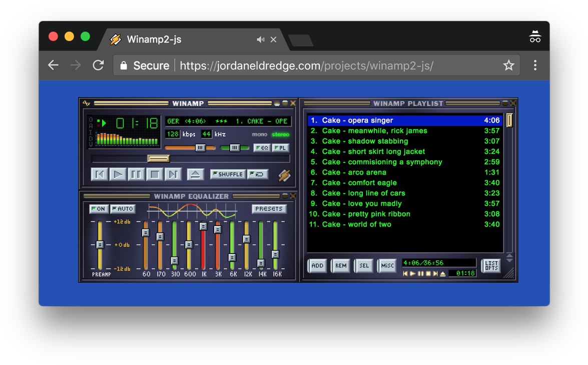Select track 2 Cake - meanwhile, rick james
The height and width of the screenshot is (365, 588).
click(405, 131)
